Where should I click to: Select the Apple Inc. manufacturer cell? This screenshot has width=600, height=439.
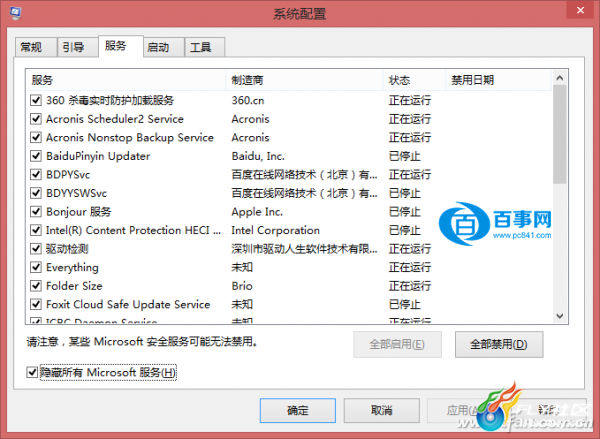tap(257, 212)
